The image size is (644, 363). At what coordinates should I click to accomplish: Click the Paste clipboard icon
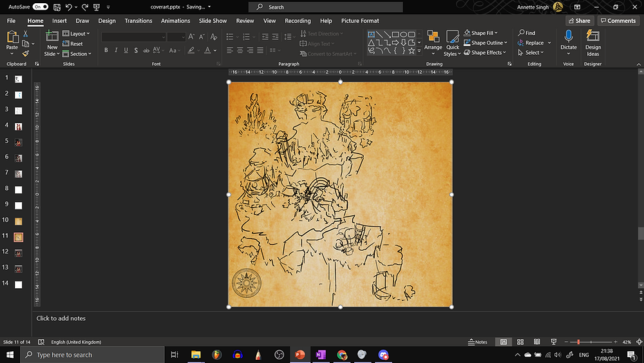point(12,37)
